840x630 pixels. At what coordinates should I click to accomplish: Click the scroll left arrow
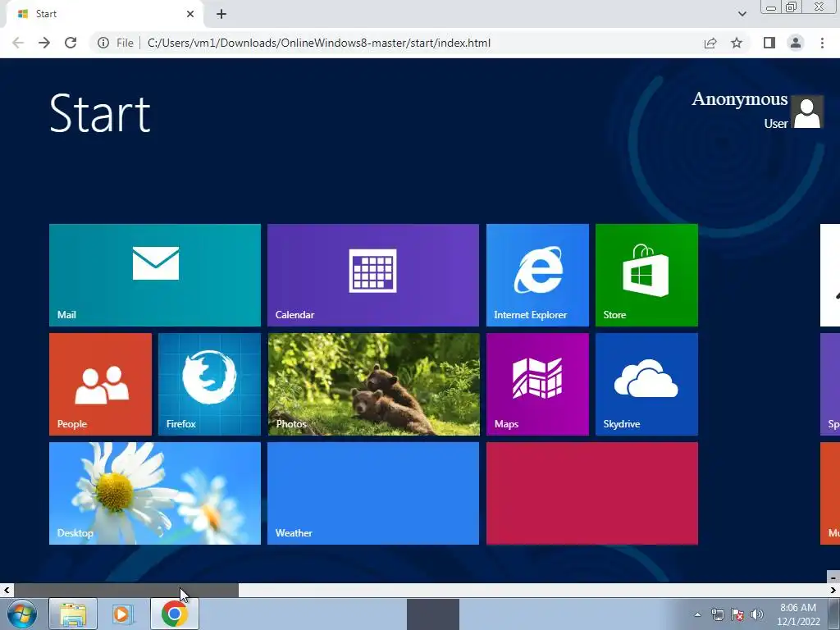coord(7,591)
